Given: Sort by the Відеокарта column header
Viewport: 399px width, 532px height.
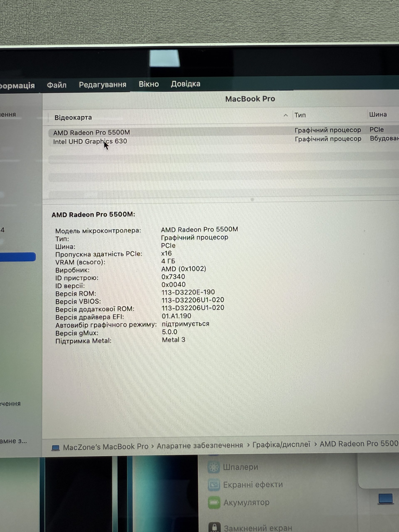Looking at the screenshot, I should 73,117.
